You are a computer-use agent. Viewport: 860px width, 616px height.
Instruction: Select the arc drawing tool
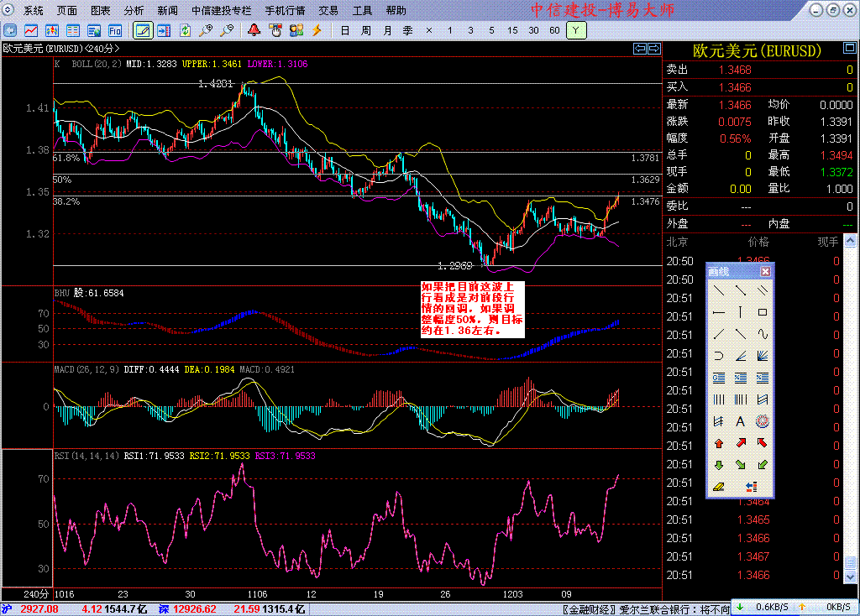tap(719, 356)
